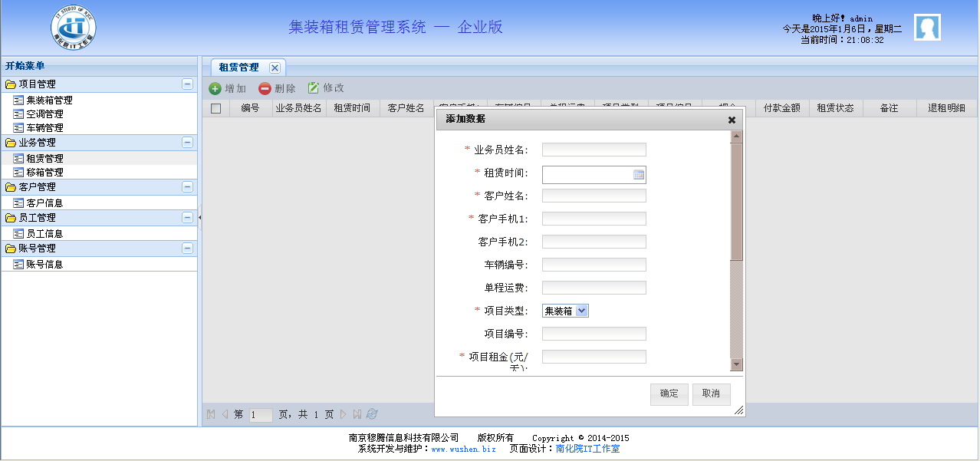
Task: Click the 业务员姓名 input field
Action: (594, 150)
